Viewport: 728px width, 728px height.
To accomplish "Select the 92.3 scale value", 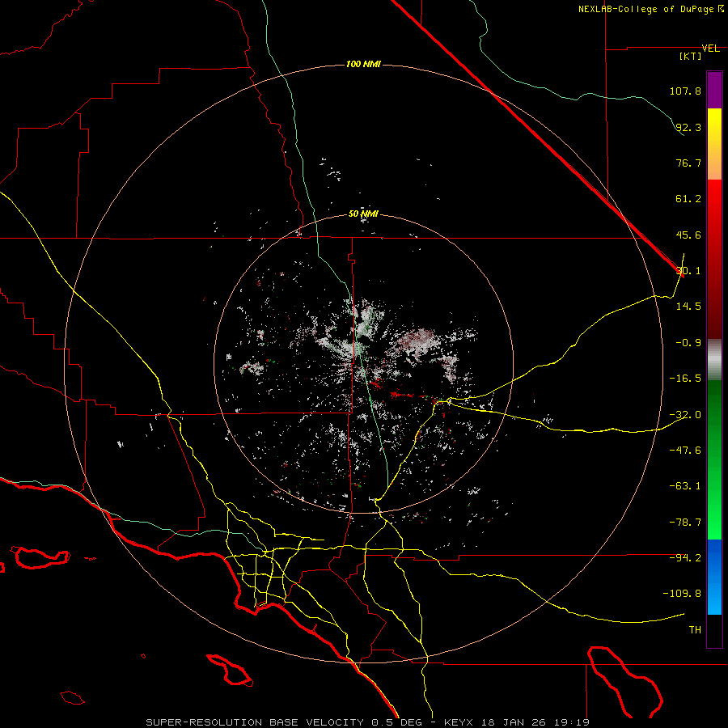I will (688, 127).
